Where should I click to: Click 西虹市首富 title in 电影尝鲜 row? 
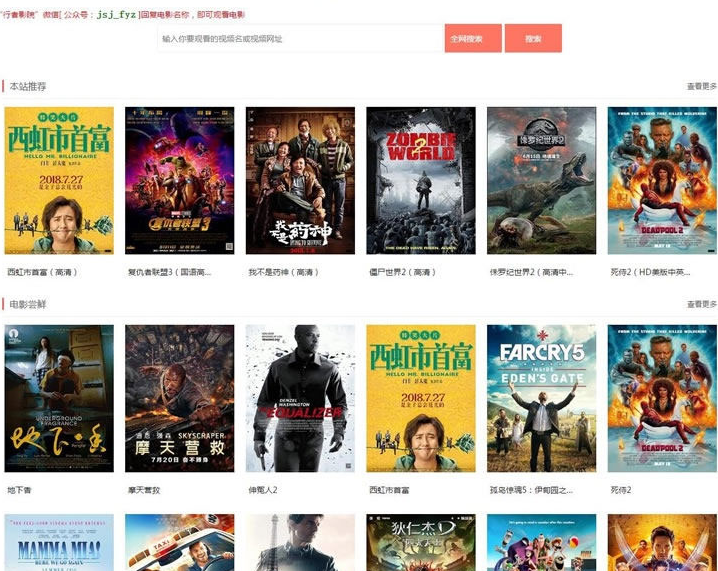[389, 490]
